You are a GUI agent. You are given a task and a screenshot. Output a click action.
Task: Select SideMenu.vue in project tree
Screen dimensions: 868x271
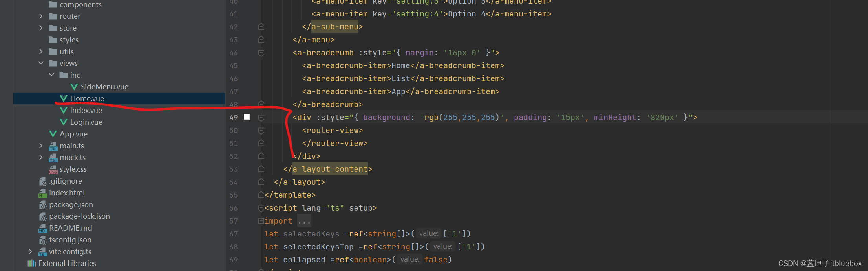[104, 87]
